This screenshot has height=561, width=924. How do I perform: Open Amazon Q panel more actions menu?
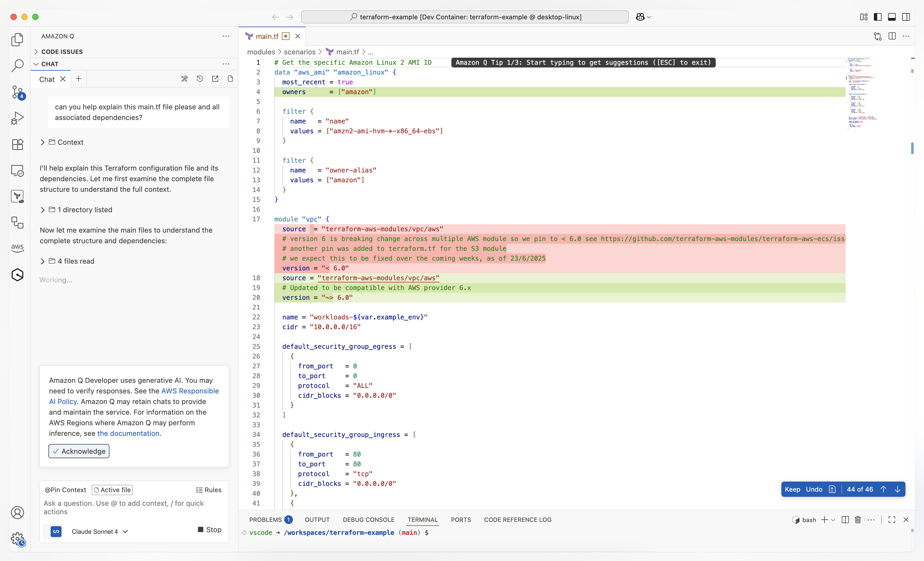[x=226, y=36]
